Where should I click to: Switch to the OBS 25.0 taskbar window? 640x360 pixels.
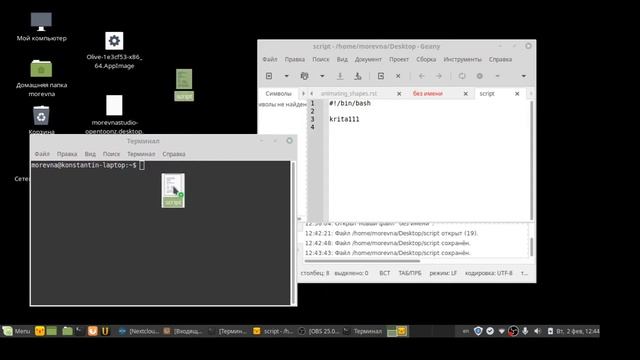319,331
